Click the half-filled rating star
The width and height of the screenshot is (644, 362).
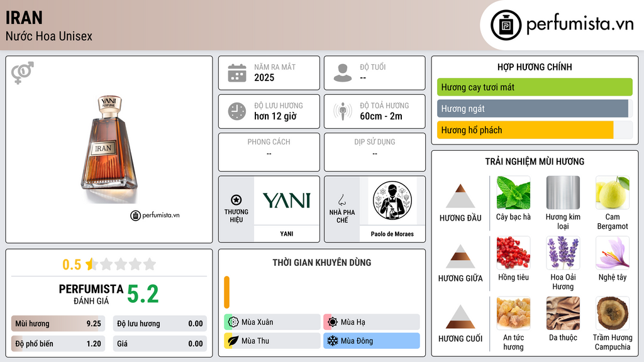coord(92,264)
